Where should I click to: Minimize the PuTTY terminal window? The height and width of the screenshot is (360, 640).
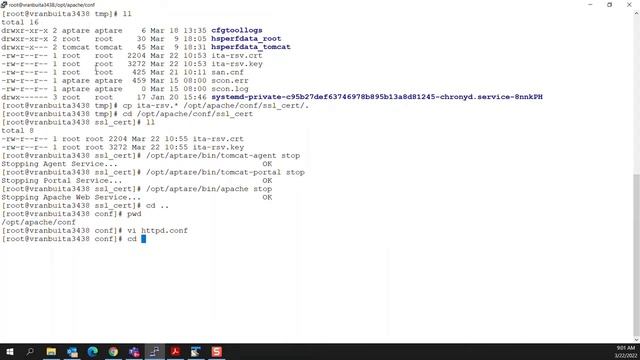coord(590,4)
